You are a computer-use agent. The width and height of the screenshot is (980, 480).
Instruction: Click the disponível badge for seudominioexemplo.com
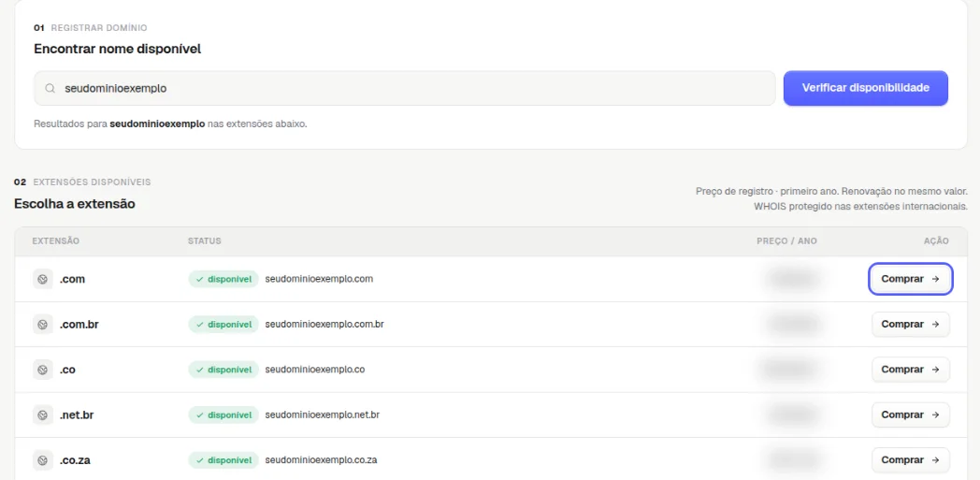(223, 280)
